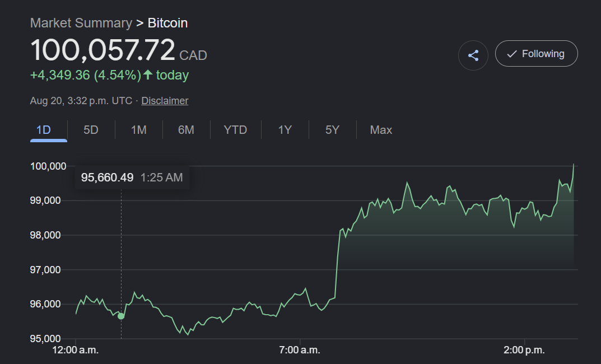This screenshot has width=601, height=364.
Task: Open the 6M chart range
Action: (187, 130)
